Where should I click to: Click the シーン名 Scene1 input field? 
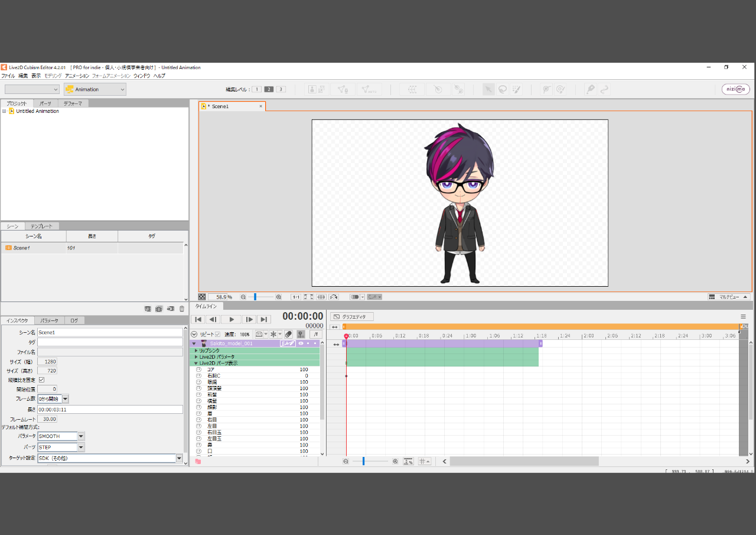(x=110, y=332)
